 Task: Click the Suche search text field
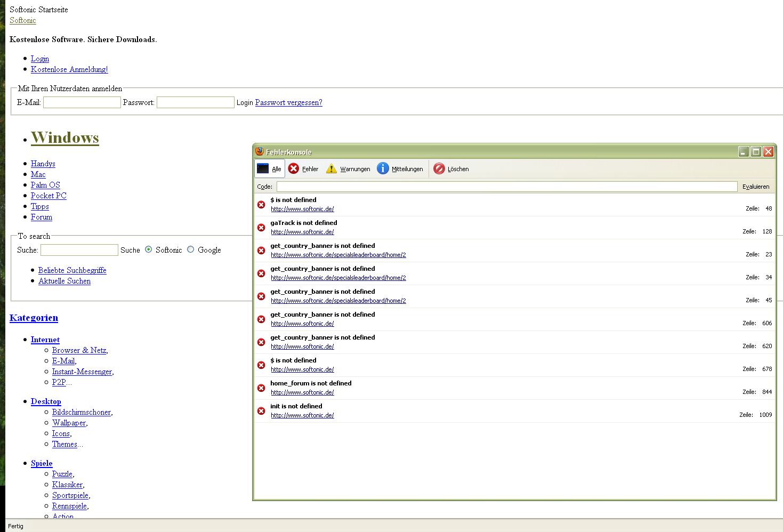pos(79,250)
